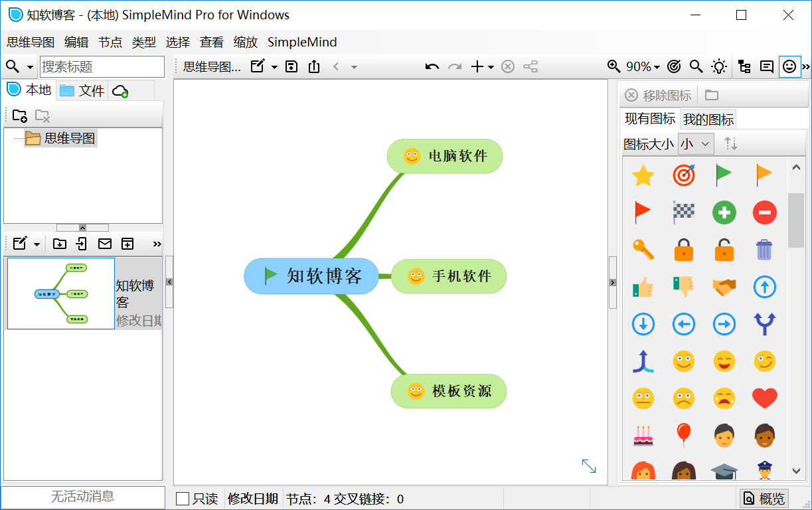Open the 查看 menu
Screen dimensions: 812x510
212,42
